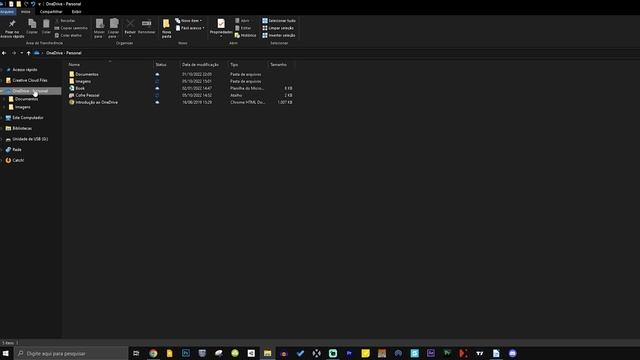The width and height of the screenshot is (640, 360).
Task: Sort by the Status column header
Action: [x=166, y=64]
